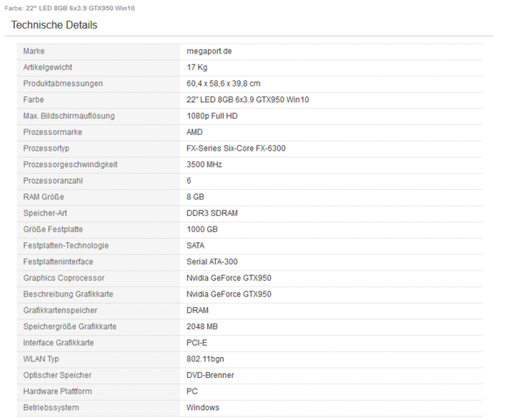
Task: Click the Prozessorgeschwindigkeit label
Action: click(x=70, y=164)
